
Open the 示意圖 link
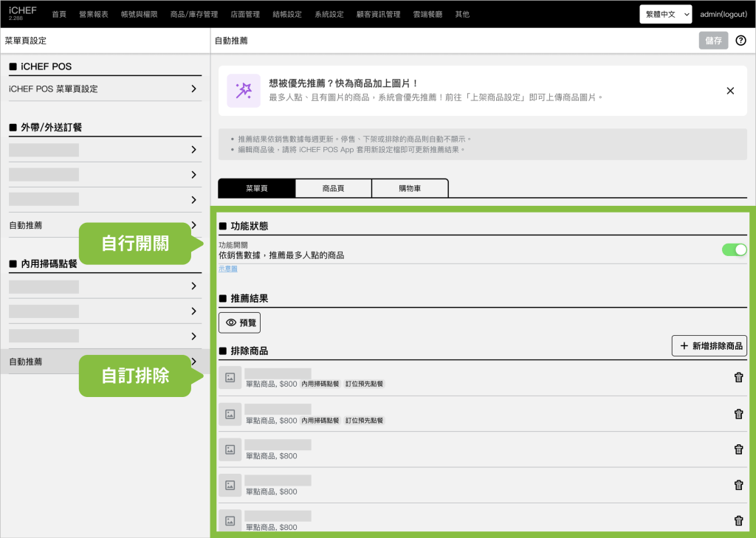click(x=228, y=269)
